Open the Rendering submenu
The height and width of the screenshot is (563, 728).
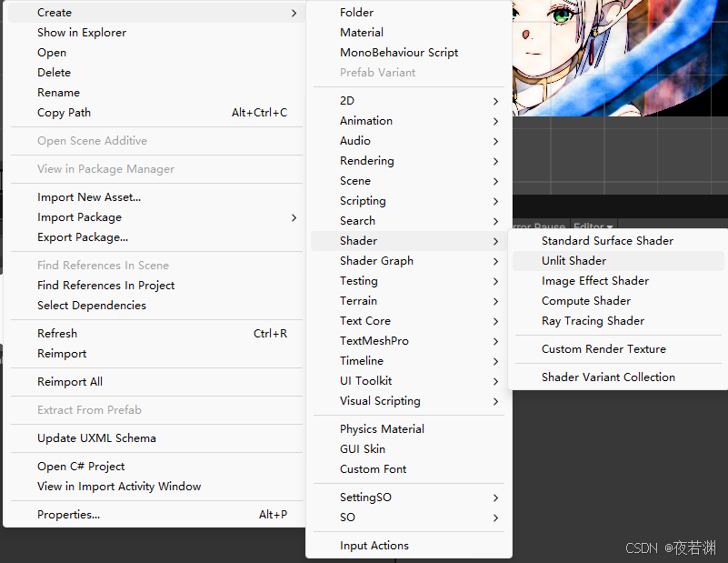click(409, 161)
